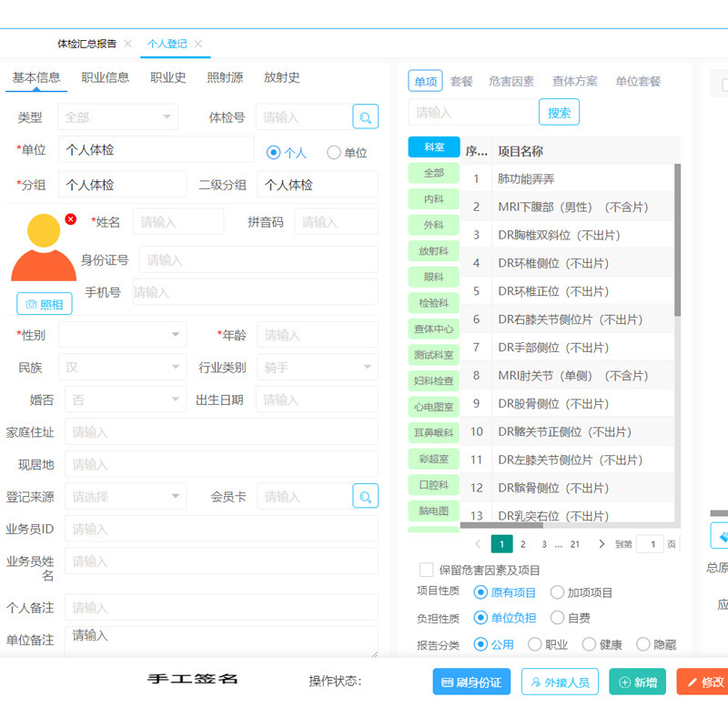
Task: Open the 性别 dropdown
Action: [x=122, y=335]
